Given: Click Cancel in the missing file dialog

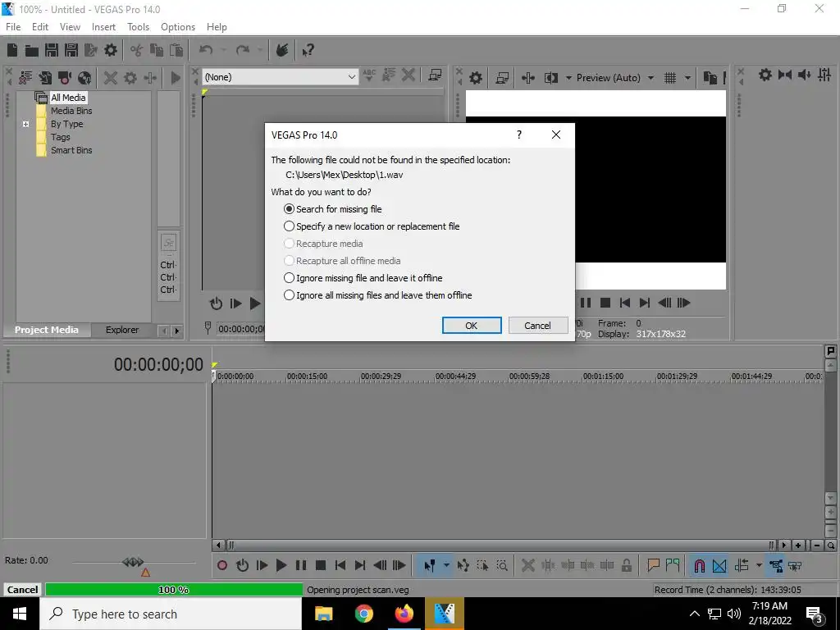Looking at the screenshot, I should tap(537, 325).
